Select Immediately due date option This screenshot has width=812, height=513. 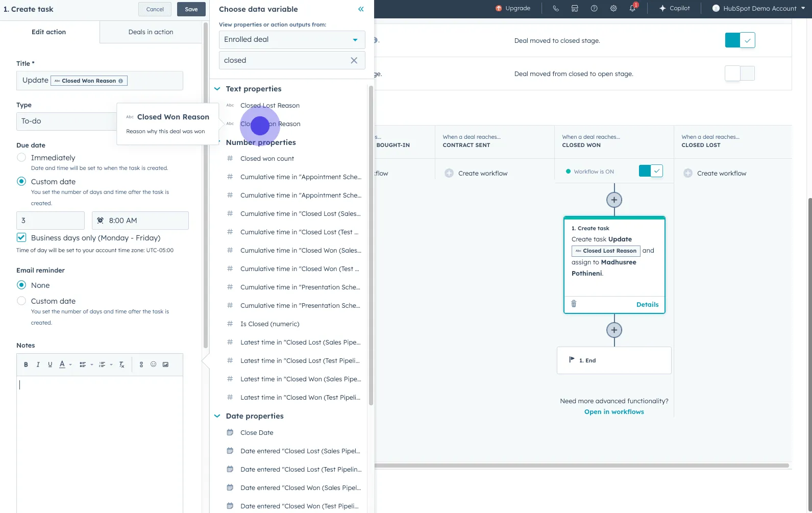[21, 158]
